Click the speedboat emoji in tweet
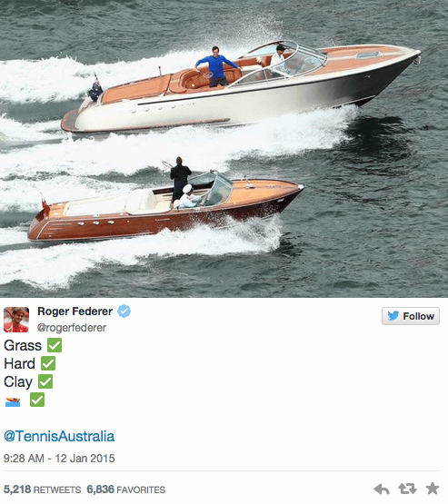This screenshot has width=448, height=504. click(13, 401)
